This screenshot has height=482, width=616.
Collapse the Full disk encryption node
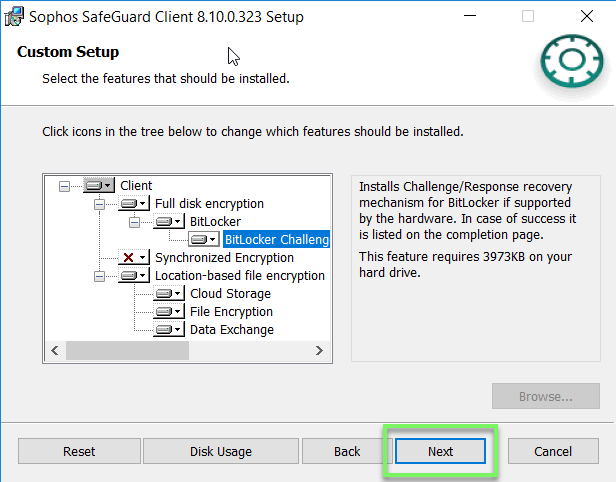[x=99, y=204]
